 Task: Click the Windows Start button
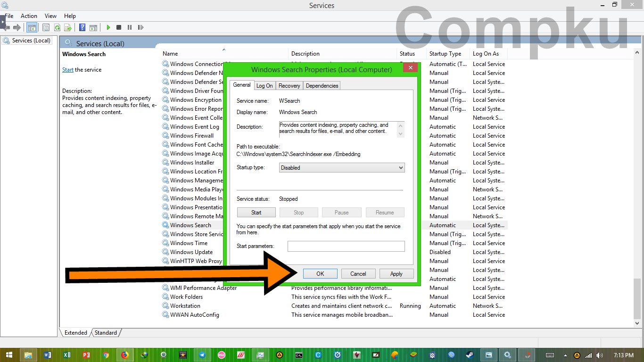(x=9, y=355)
